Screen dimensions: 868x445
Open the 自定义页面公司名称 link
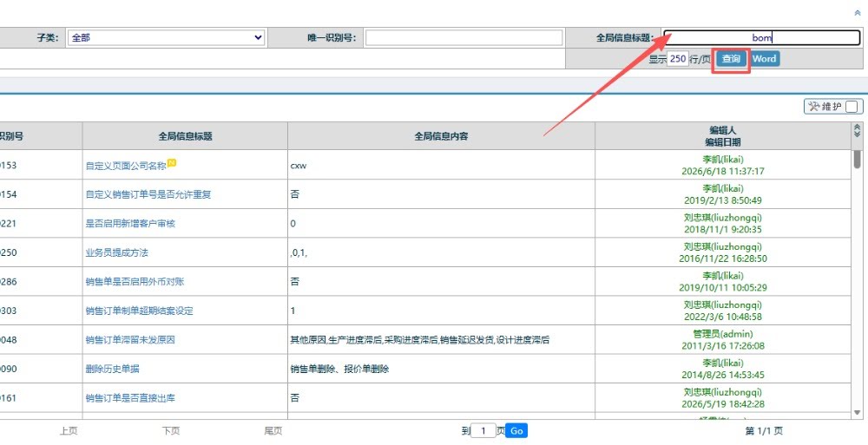tap(126, 166)
